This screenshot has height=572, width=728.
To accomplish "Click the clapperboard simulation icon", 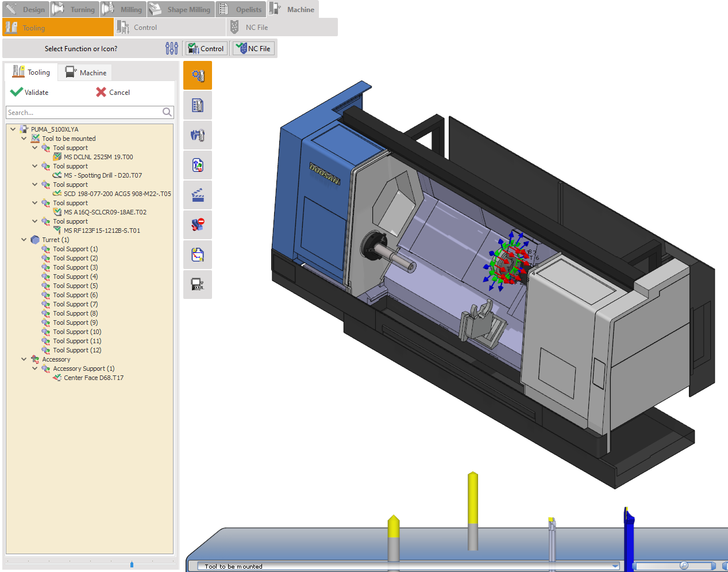I will coord(198,195).
